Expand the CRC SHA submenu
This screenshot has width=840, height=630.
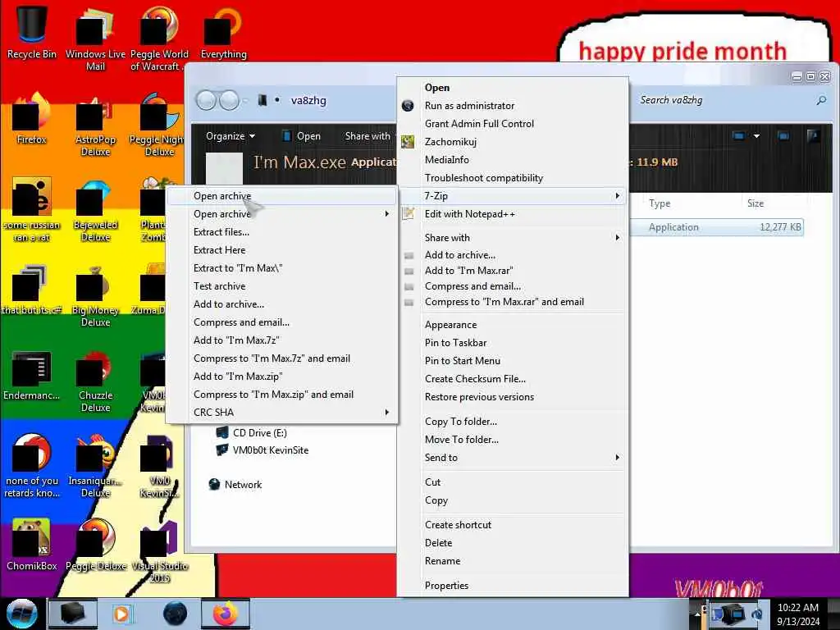[282, 413]
